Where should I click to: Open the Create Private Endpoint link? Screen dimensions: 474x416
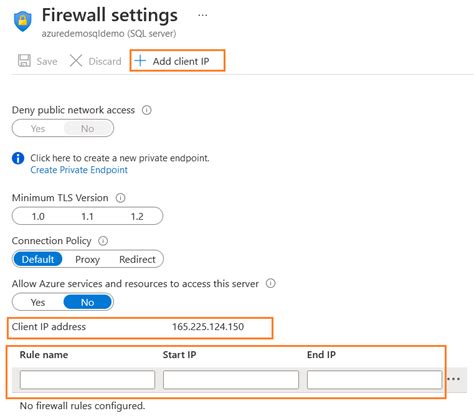coord(79,170)
